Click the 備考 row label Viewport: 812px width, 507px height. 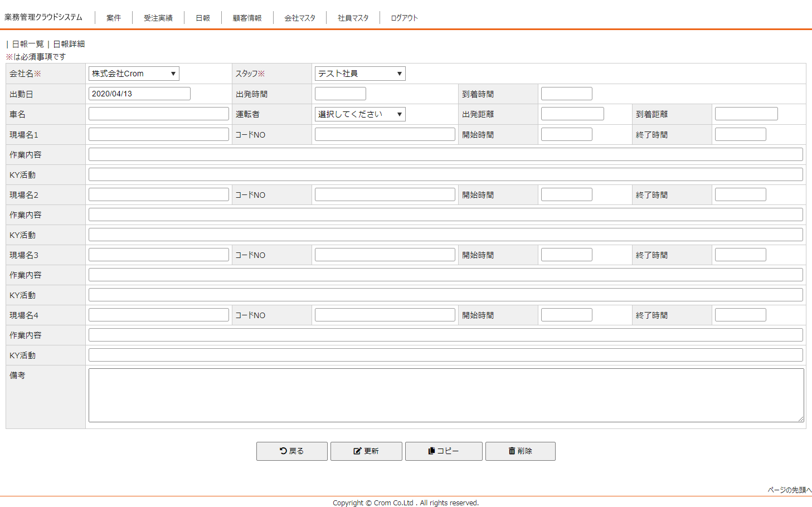[17, 376]
